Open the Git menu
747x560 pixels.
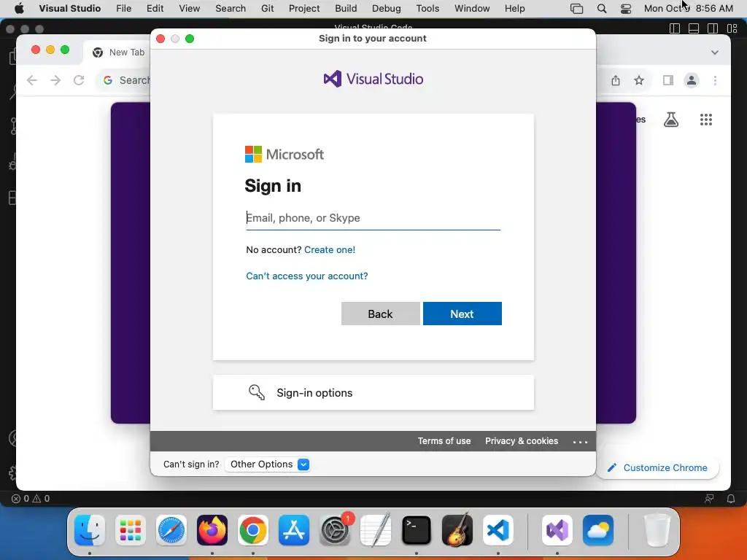point(267,8)
